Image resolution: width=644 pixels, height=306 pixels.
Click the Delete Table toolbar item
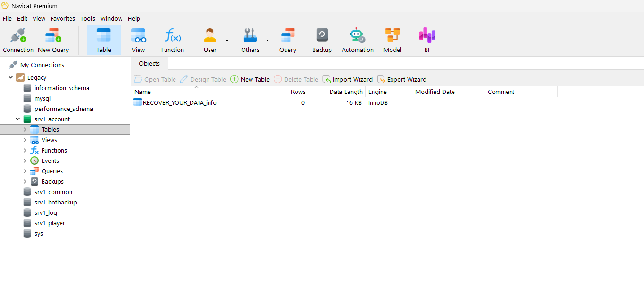296,79
